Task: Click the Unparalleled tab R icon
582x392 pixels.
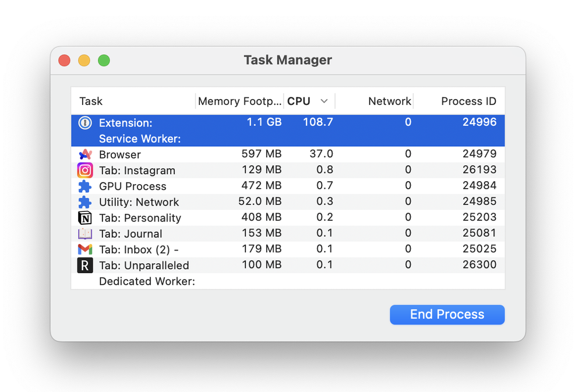Action: [x=85, y=266]
